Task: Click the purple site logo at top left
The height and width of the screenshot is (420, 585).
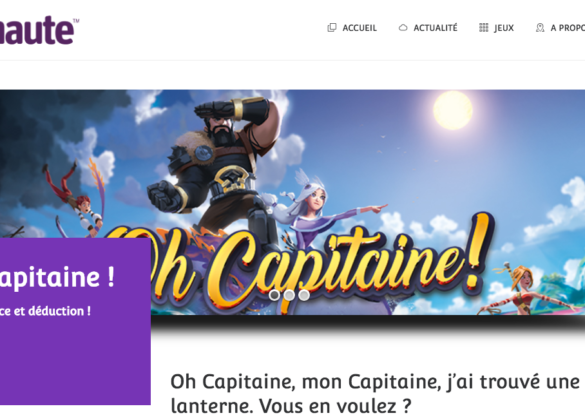Action: 38,31
